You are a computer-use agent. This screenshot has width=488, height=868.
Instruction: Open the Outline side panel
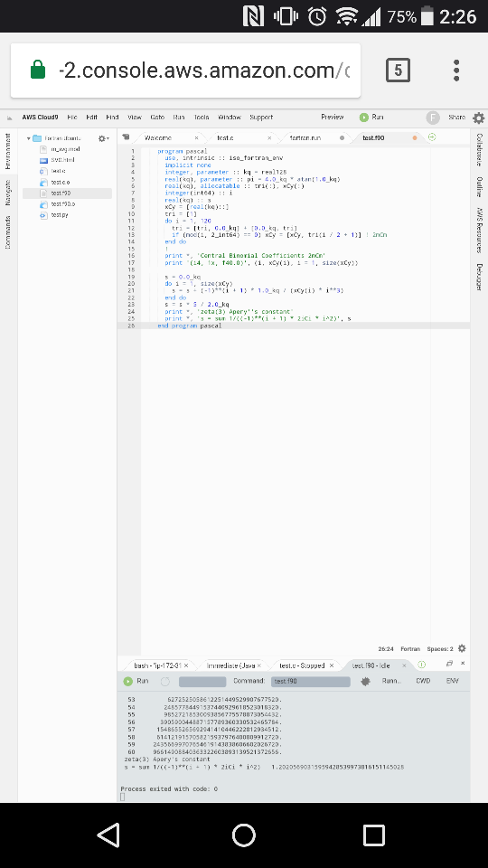479,187
